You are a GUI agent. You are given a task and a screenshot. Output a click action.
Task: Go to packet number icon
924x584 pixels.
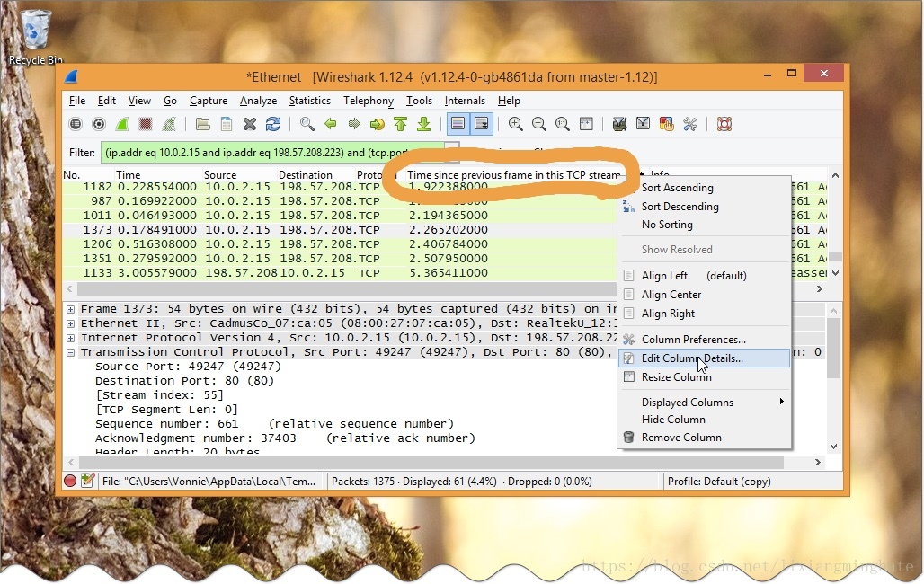tap(378, 124)
